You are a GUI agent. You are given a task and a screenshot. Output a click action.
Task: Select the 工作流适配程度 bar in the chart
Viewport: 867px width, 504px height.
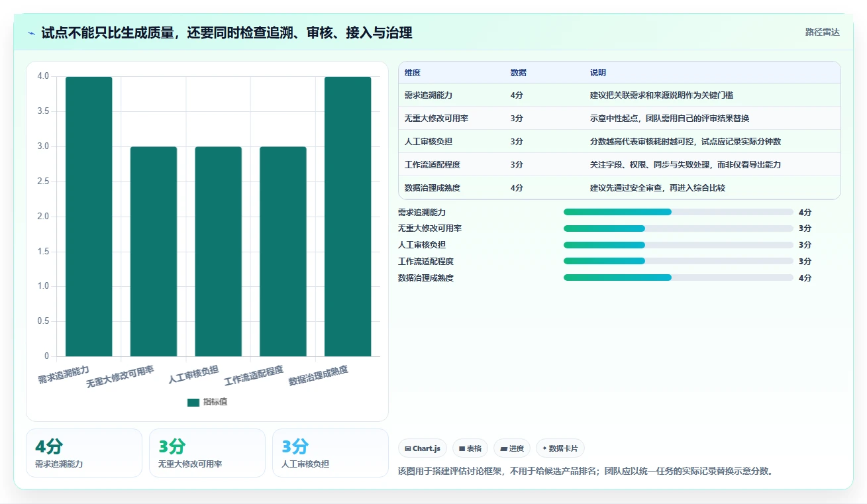[x=283, y=252]
